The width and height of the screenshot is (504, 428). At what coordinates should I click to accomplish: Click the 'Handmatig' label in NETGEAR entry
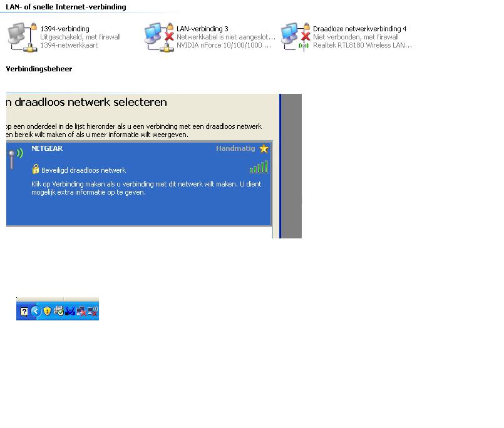tap(235, 148)
